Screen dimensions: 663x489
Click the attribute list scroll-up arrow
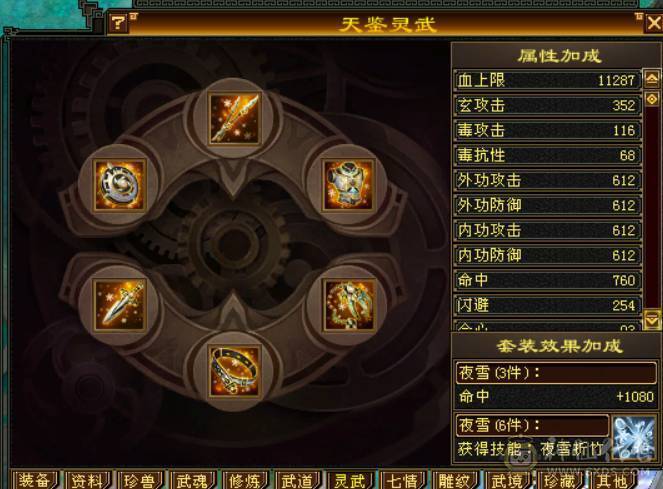[x=652, y=79]
